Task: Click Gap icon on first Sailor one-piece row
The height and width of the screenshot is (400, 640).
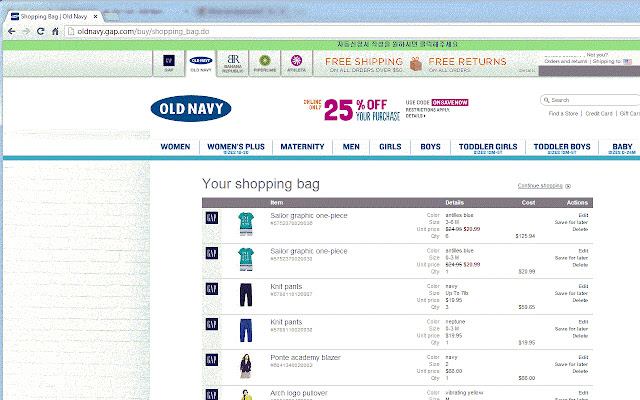Action: [212, 218]
